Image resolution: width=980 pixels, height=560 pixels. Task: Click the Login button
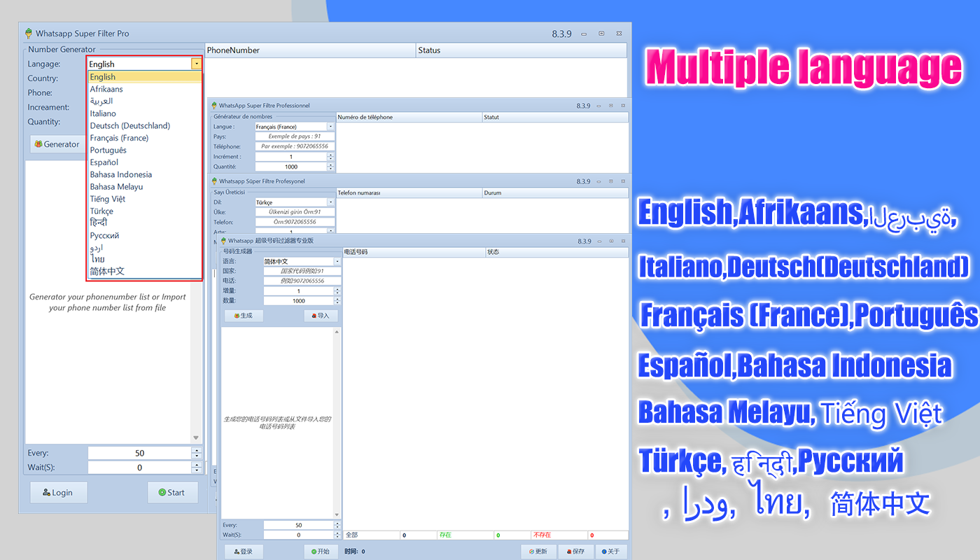point(59,492)
